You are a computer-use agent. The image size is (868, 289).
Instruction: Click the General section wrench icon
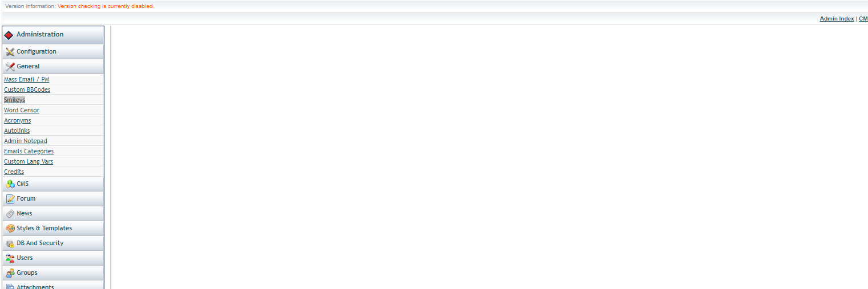10,67
